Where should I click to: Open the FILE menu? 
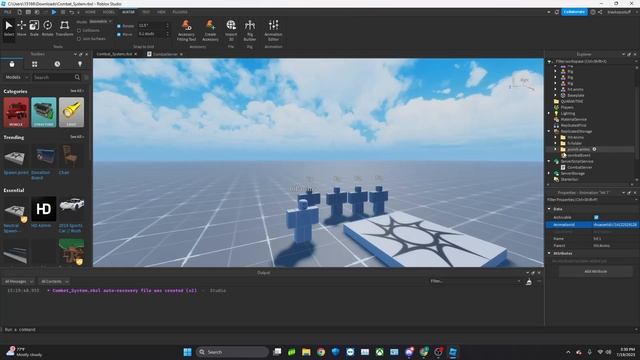8,12
